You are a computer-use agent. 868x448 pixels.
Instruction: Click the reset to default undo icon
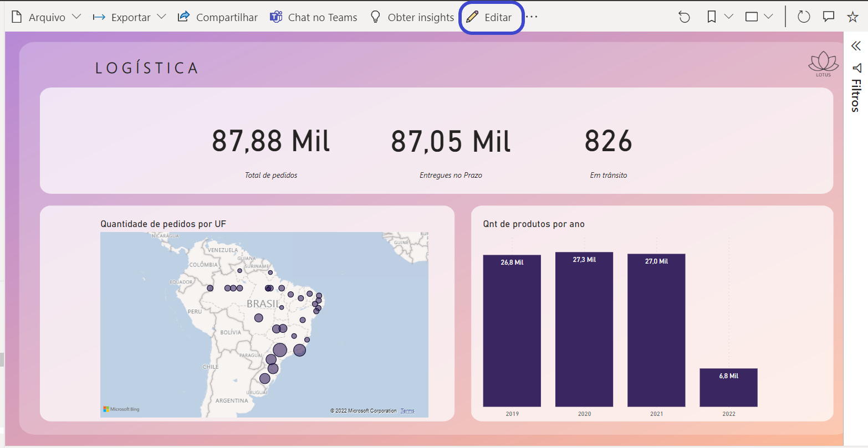pyautogui.click(x=685, y=17)
